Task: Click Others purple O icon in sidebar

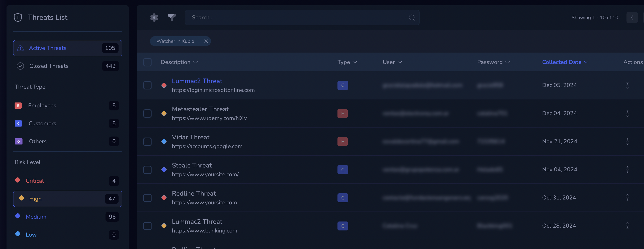Action: [x=19, y=141]
